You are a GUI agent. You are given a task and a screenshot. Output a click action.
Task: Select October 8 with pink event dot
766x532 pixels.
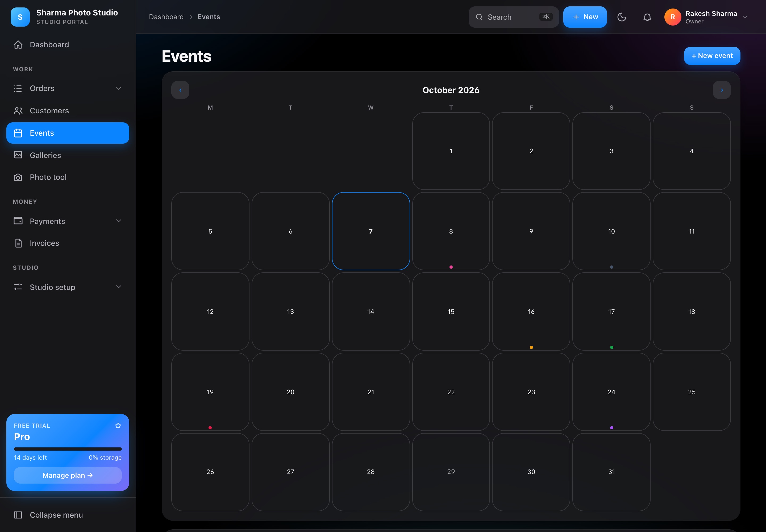pyautogui.click(x=451, y=231)
